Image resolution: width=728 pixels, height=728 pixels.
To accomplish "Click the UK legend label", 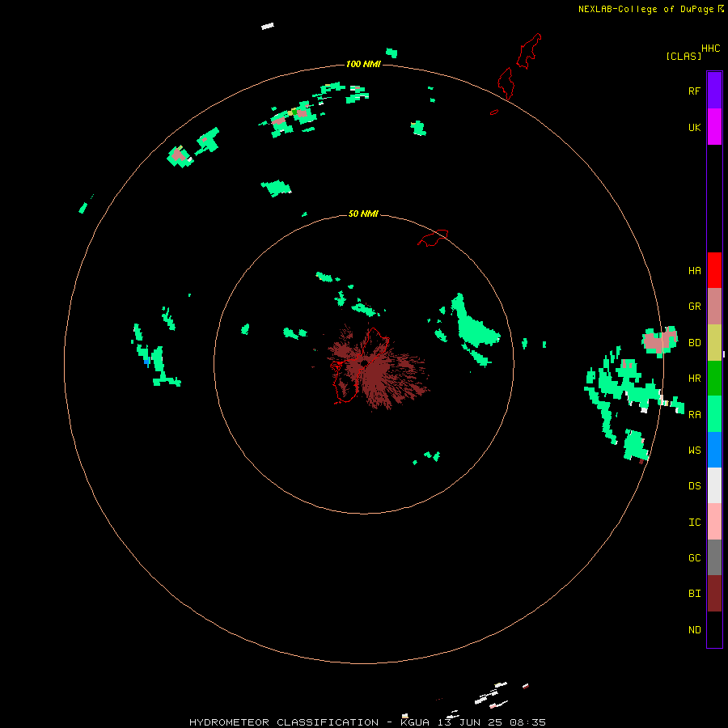I will [695, 127].
